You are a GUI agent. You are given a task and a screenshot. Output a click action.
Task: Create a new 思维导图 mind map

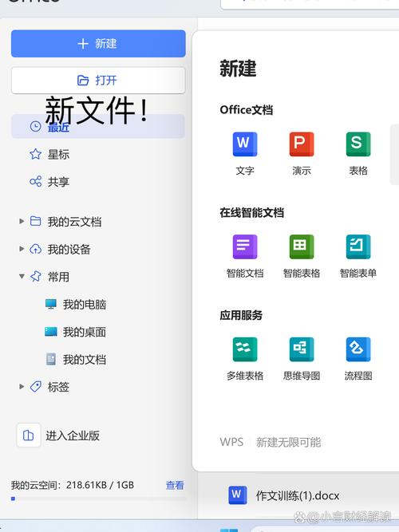(x=302, y=359)
